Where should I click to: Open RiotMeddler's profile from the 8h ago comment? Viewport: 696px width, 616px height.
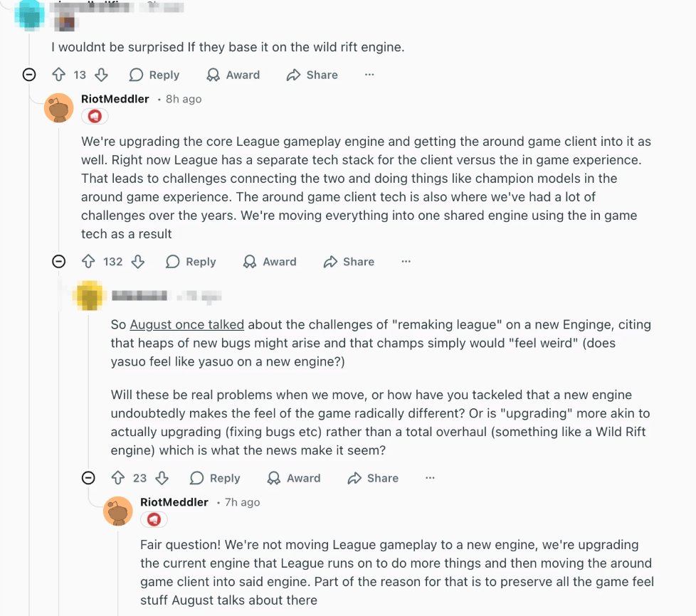(x=115, y=99)
